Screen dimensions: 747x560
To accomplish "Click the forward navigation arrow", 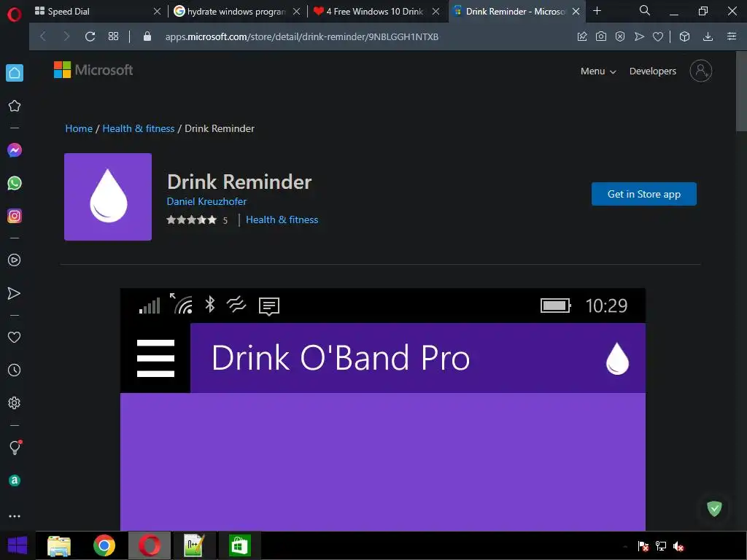I will (x=66, y=36).
